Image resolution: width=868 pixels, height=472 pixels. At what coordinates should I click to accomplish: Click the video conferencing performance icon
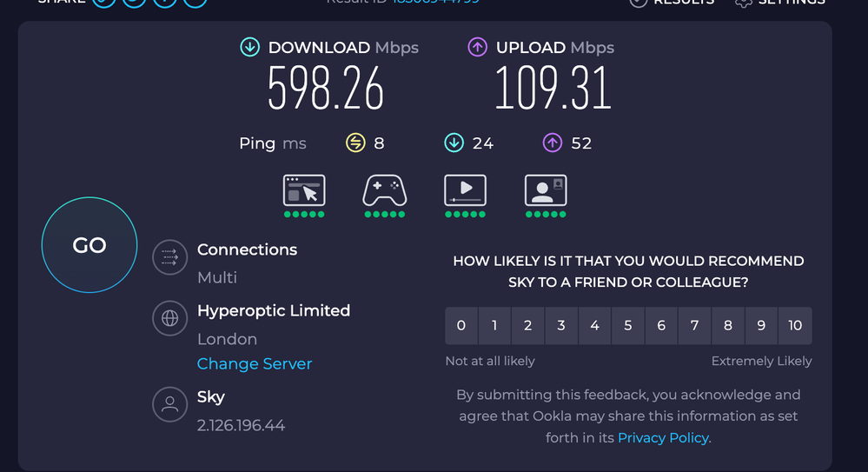(546, 190)
